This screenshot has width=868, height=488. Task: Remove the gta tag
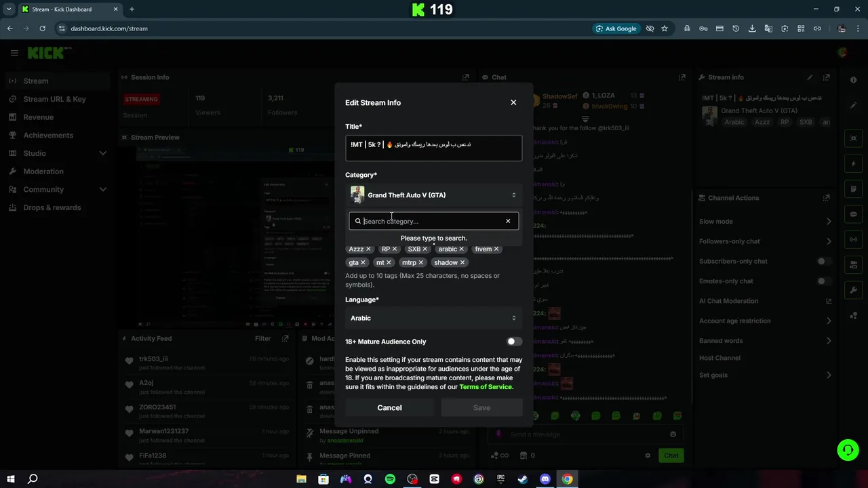pyautogui.click(x=363, y=263)
